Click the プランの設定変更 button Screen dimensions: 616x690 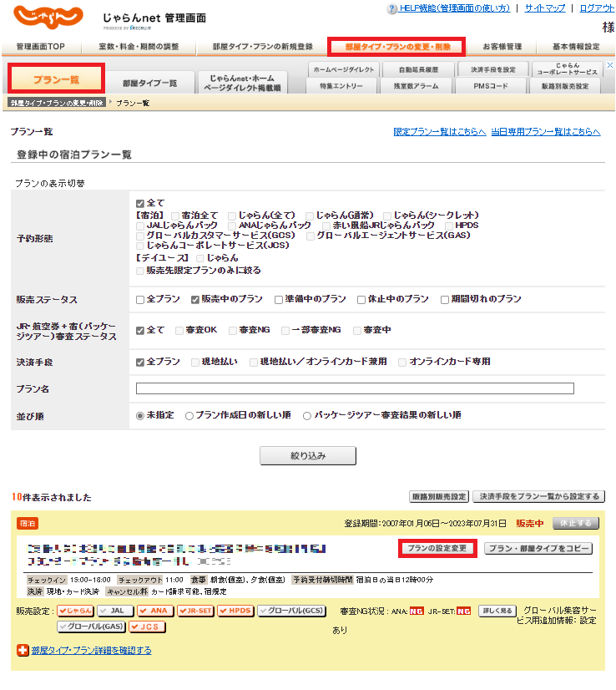tap(438, 549)
